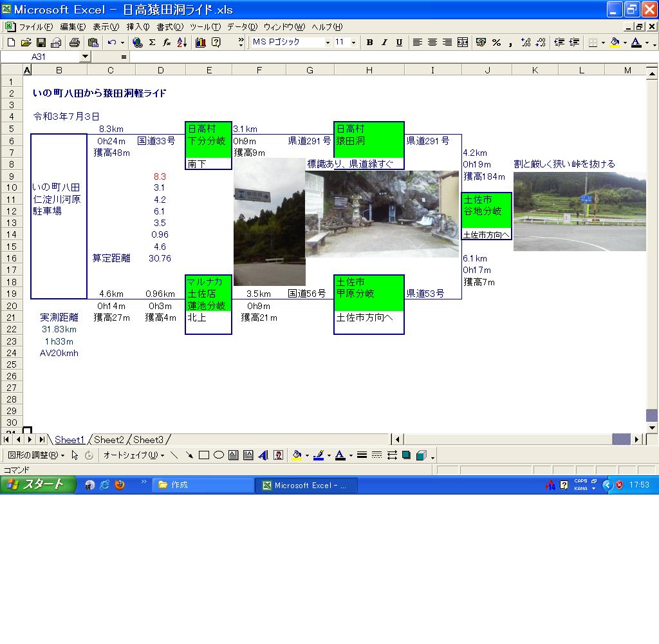The image size is (659, 644).
Task: Click the スタート Start button
Action: [x=38, y=485]
